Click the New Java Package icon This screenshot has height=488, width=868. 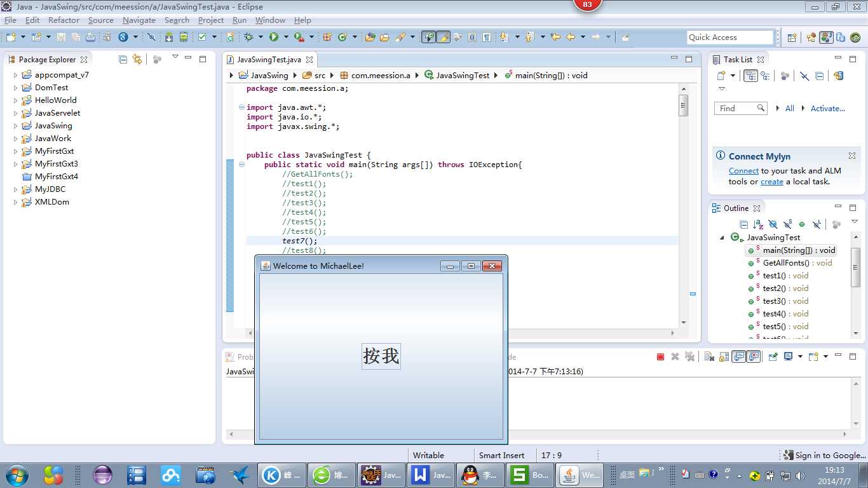coord(327,37)
